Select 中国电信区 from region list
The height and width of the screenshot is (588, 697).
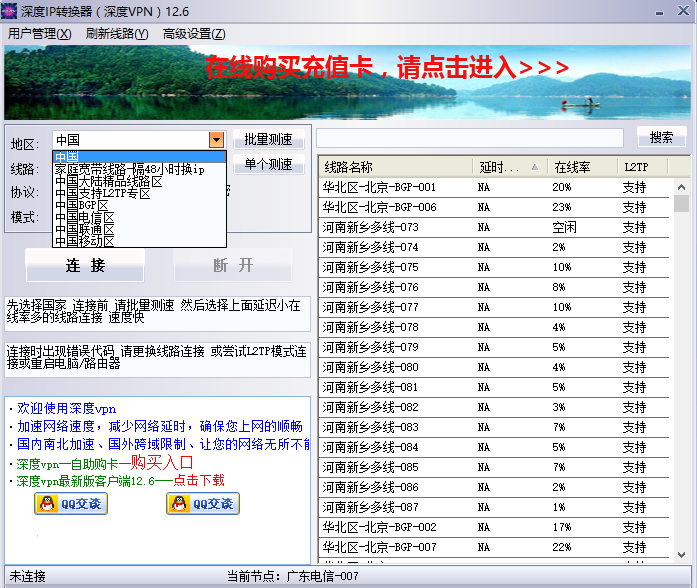coord(85,217)
